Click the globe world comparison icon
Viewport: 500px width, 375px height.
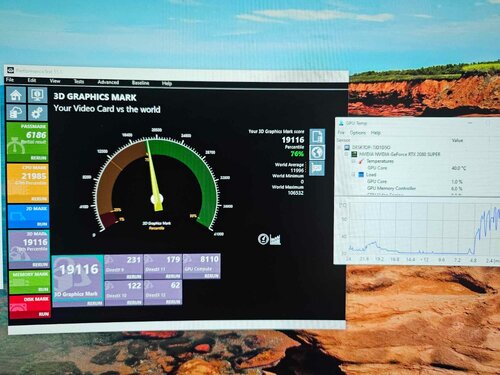[x=317, y=152]
